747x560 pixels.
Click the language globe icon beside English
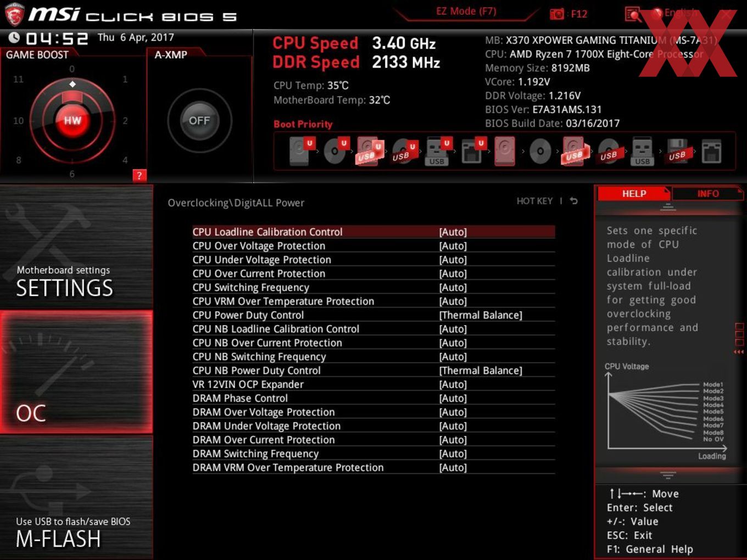(x=657, y=13)
